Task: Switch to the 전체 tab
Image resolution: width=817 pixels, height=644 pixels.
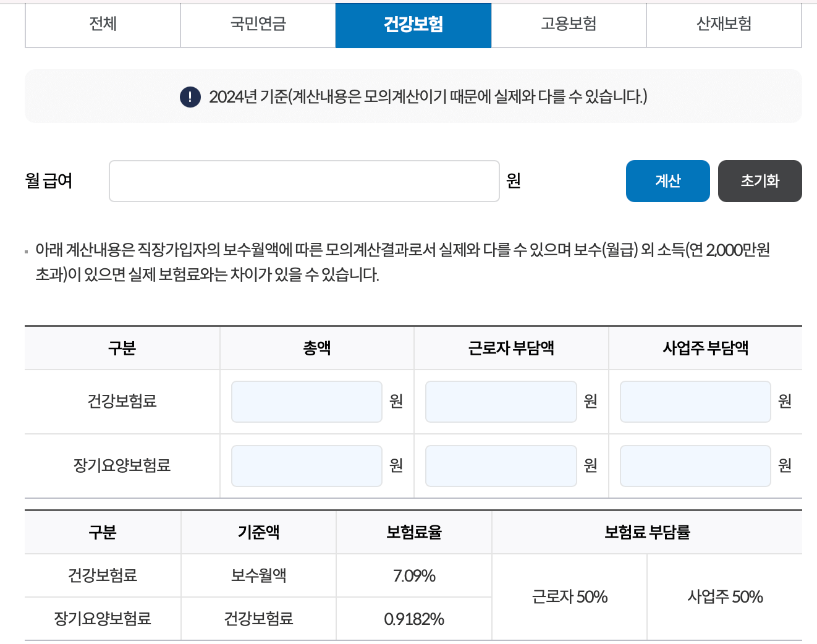Action: (x=102, y=25)
